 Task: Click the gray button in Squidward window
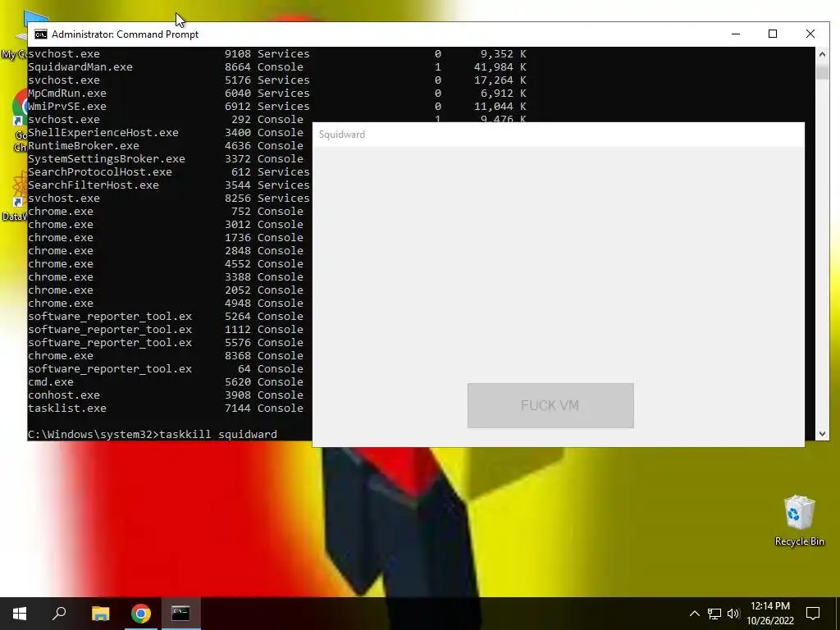pos(550,405)
